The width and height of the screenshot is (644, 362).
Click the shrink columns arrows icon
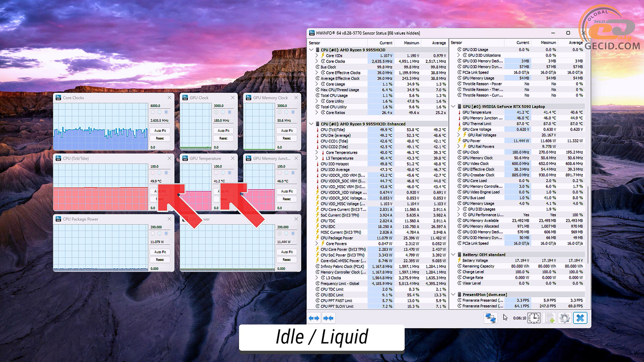[x=328, y=318]
